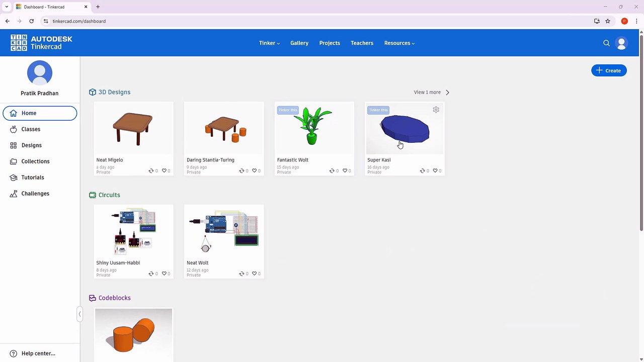Open the Codeblocks section heading
Screen dimensions: 644x362
point(114,298)
